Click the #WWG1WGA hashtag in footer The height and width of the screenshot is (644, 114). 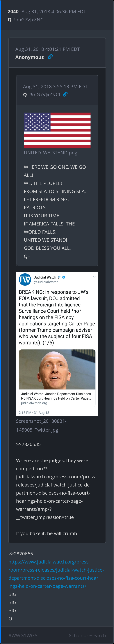(23, 635)
